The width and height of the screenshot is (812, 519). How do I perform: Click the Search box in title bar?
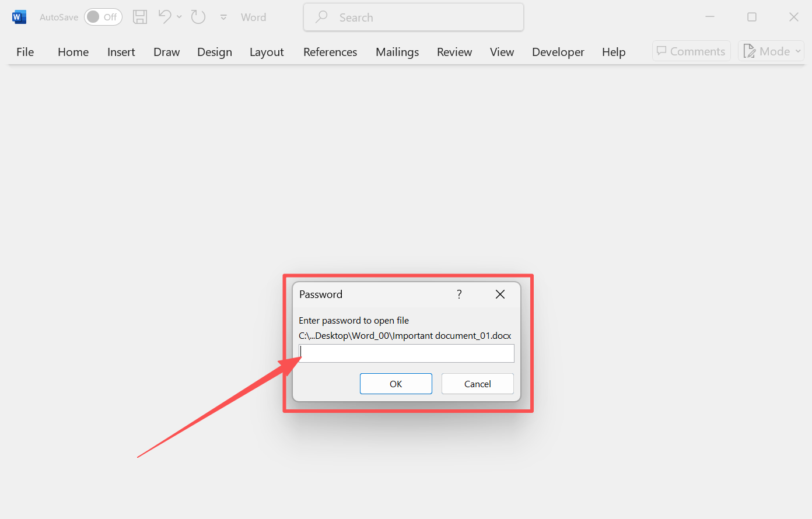(x=414, y=17)
